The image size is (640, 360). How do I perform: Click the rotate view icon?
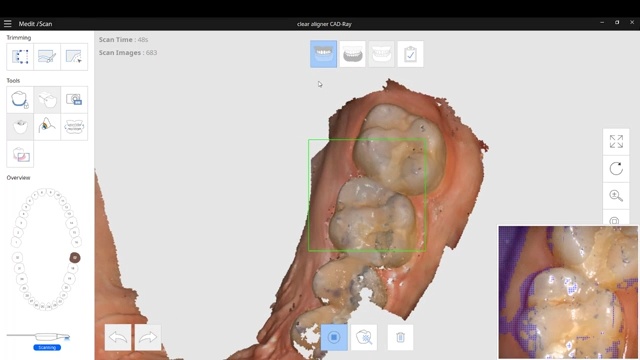[x=616, y=169]
